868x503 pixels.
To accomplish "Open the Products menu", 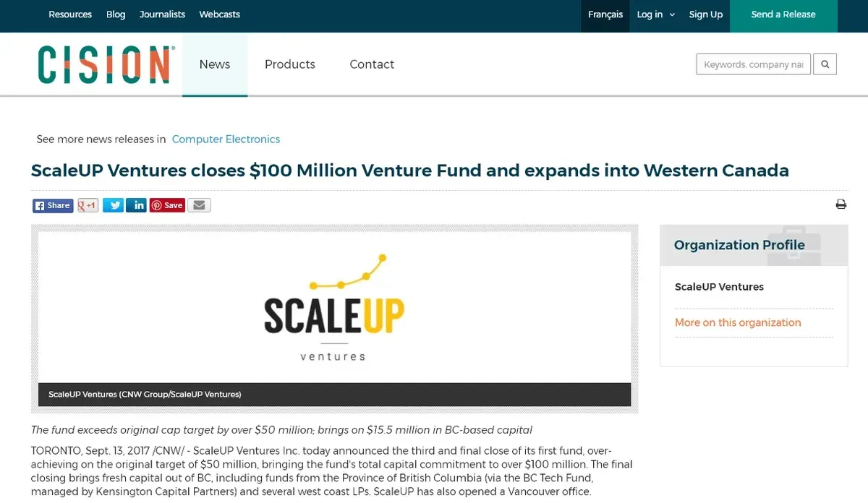I will [290, 64].
